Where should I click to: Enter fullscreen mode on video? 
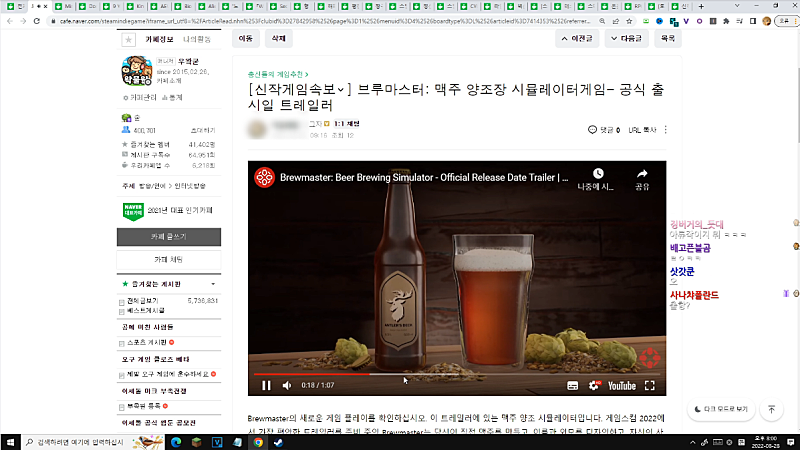(x=649, y=385)
